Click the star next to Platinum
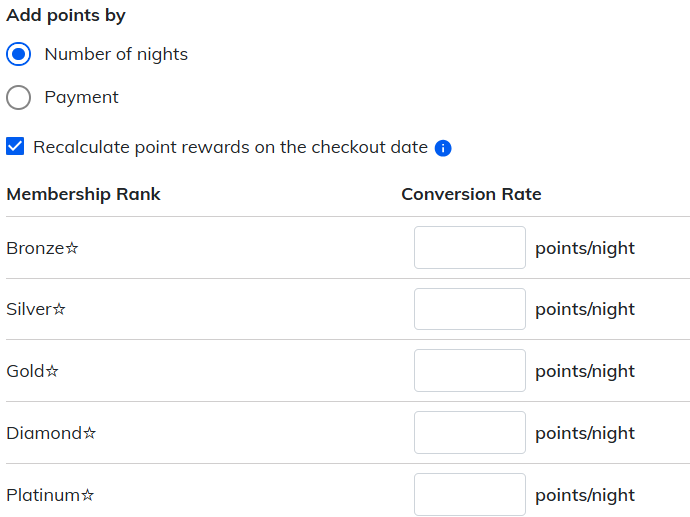Image resolution: width=690 pixels, height=517 pixels. [x=87, y=495]
